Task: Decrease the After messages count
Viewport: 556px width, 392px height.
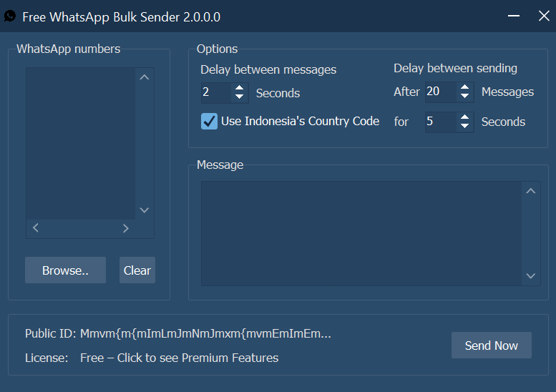Action: pyautogui.click(x=465, y=97)
